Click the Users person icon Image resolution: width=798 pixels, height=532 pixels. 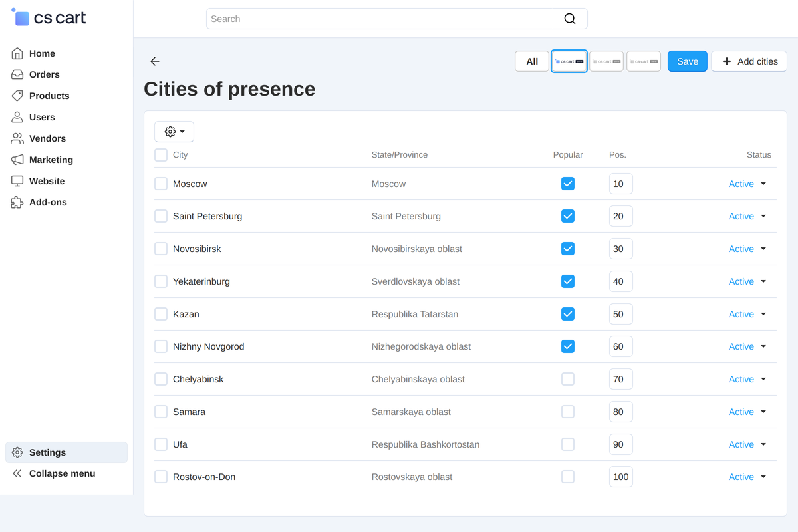point(17,117)
